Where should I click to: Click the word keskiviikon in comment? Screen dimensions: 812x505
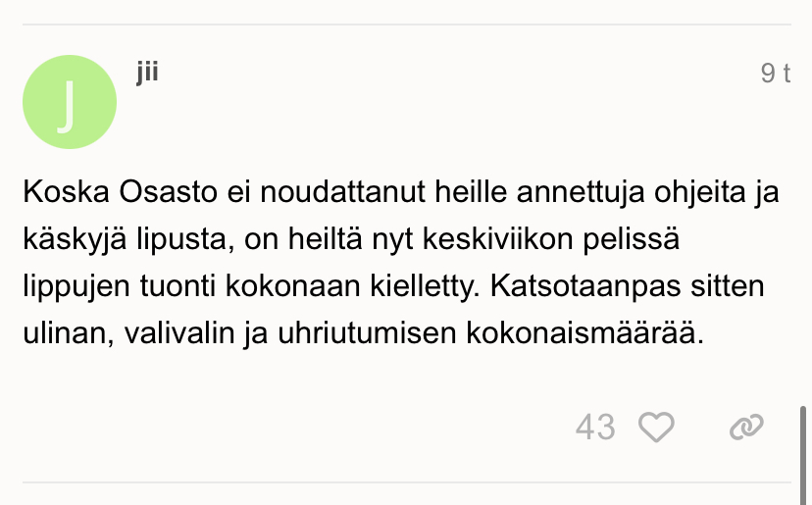[x=540, y=238]
